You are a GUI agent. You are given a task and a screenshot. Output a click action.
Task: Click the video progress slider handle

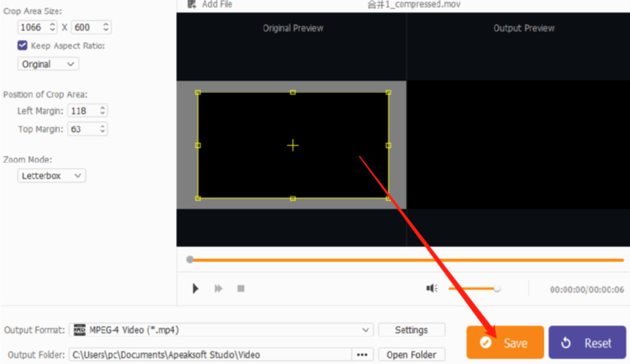(x=190, y=259)
